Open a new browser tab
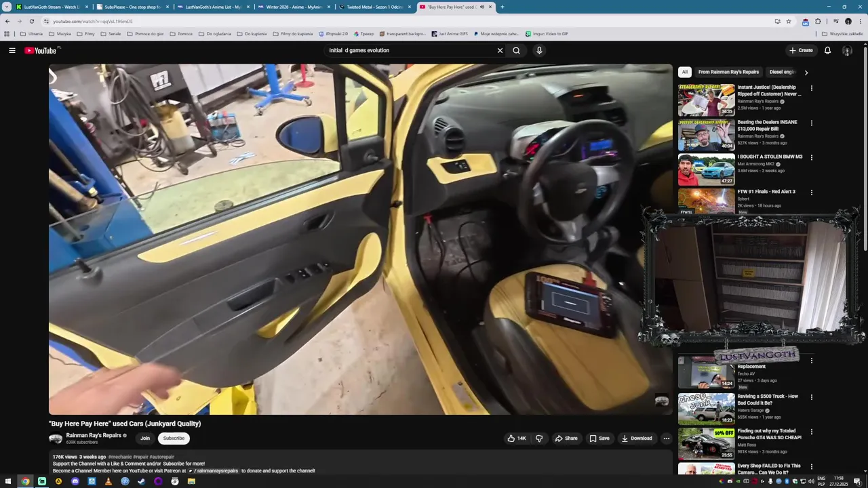Screen dimensions: 868x488 502,7
